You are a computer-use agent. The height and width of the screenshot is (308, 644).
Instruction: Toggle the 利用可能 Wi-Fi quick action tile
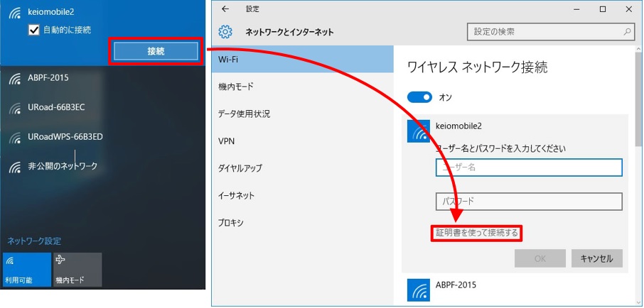[27, 270]
